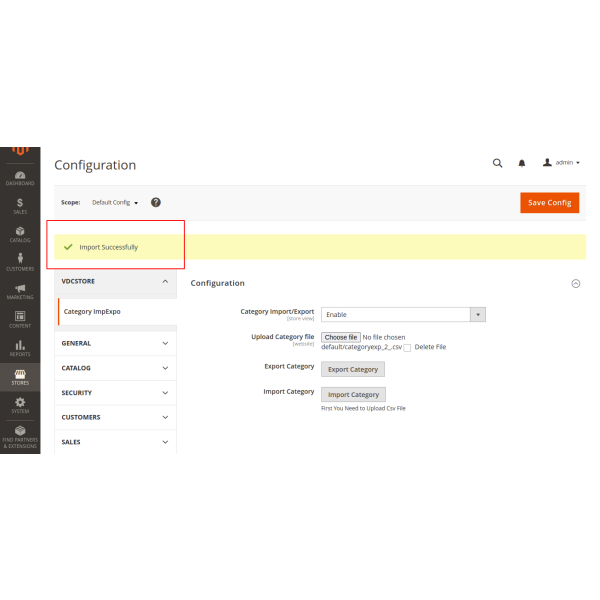Open the Reports bar chart icon
Viewport: 600px width, 600px height.
click(20, 347)
